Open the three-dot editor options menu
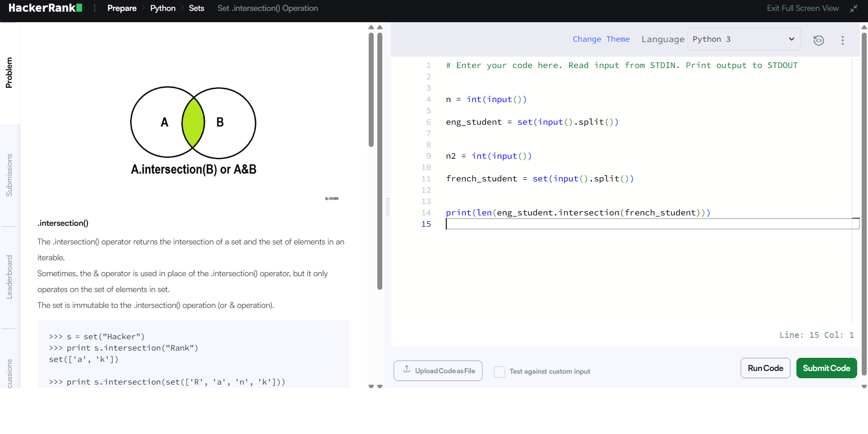The image size is (868, 434). [x=842, y=40]
